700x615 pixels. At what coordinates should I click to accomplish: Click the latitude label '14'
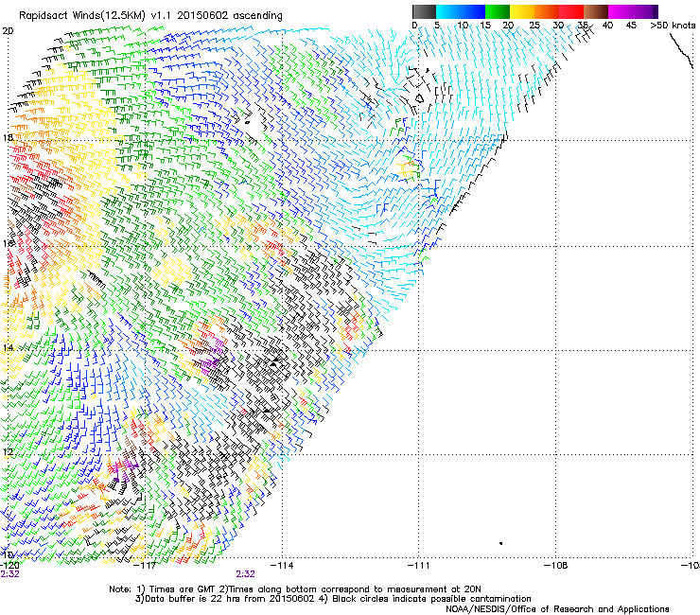8,347
